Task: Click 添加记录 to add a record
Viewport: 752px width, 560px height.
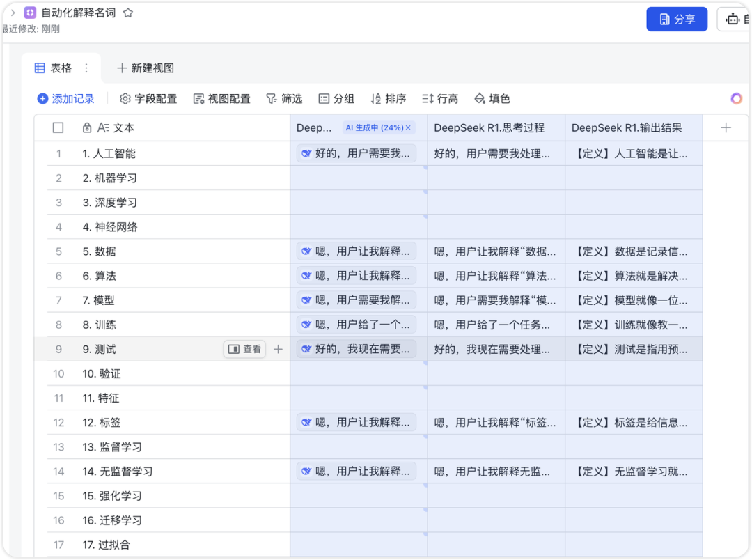Action: coord(65,99)
